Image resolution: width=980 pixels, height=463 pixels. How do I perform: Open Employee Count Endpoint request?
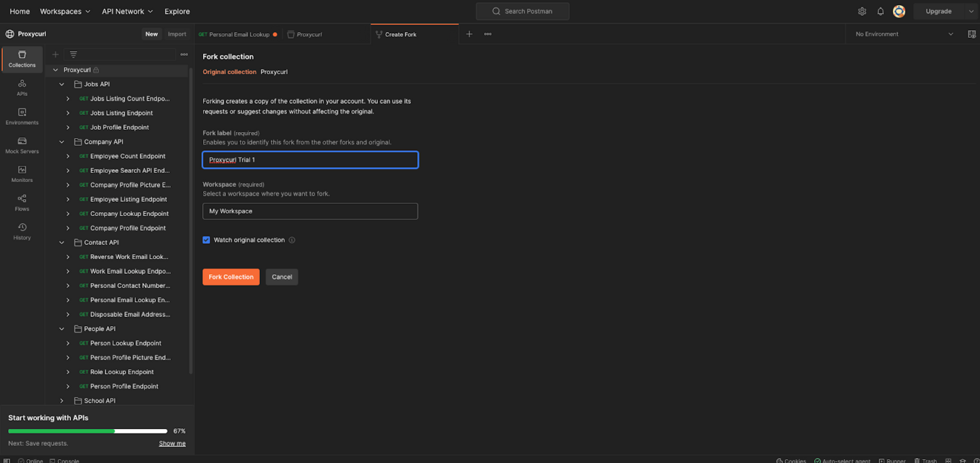pos(128,156)
